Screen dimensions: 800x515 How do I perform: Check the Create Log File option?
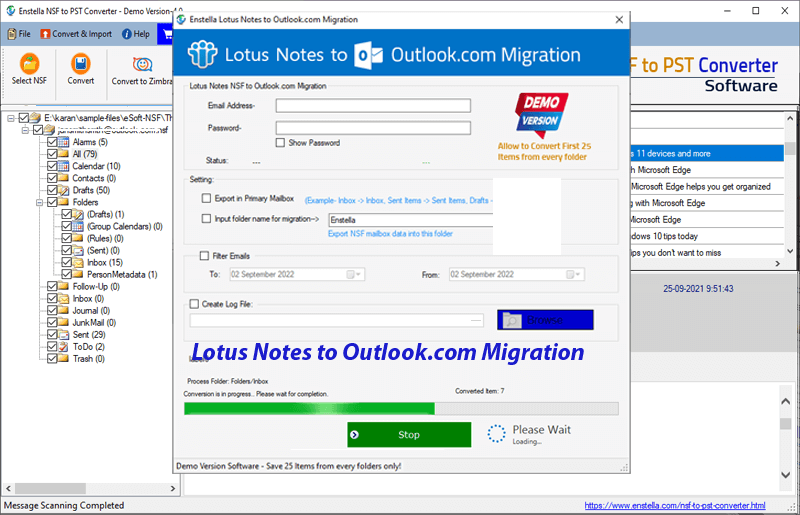pyautogui.click(x=194, y=304)
